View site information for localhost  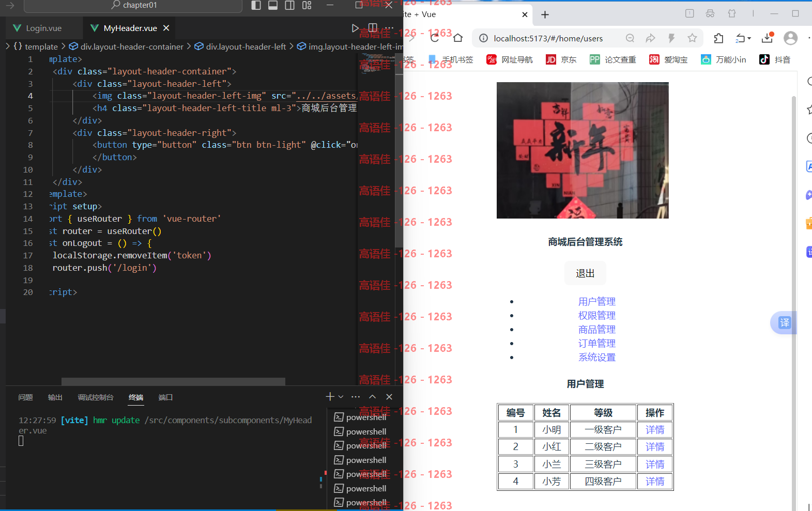(483, 38)
